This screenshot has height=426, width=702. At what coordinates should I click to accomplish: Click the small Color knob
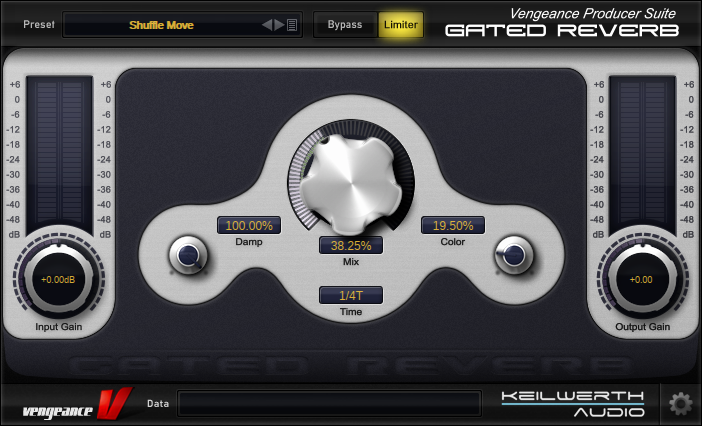(513, 256)
